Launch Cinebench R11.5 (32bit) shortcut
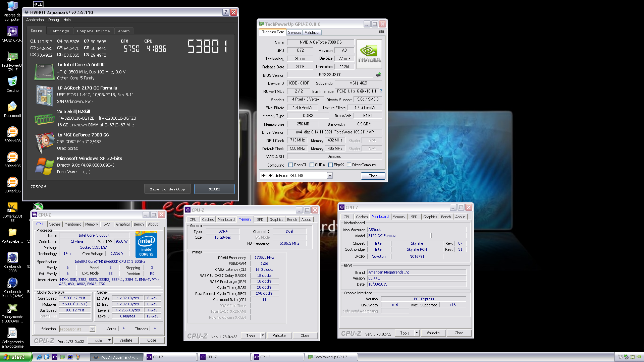The height and width of the screenshot is (362, 644). [x=12, y=288]
